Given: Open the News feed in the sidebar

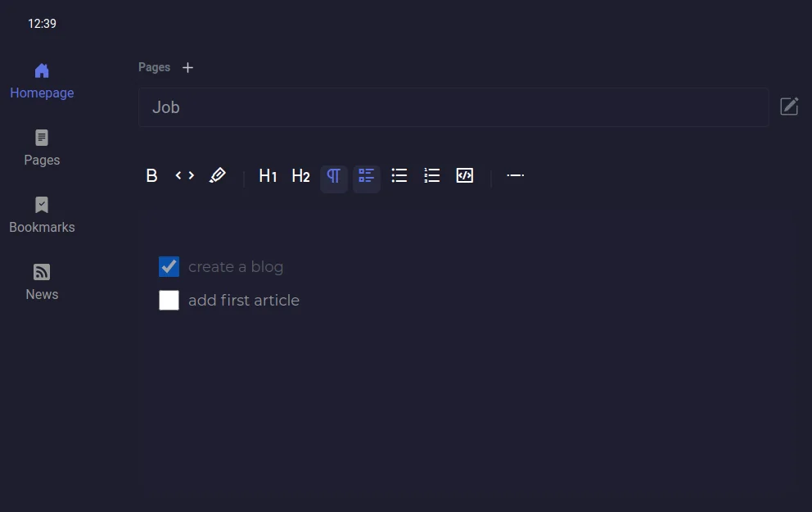Looking at the screenshot, I should click(42, 283).
